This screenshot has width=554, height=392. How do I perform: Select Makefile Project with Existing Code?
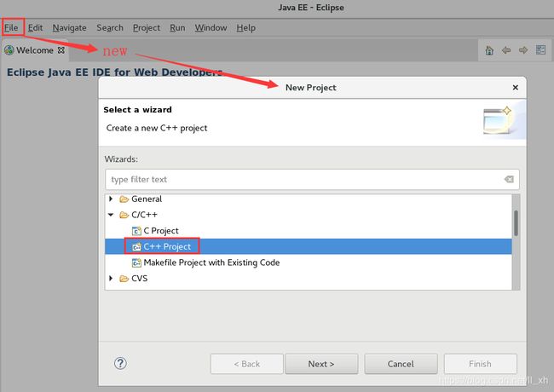click(211, 262)
